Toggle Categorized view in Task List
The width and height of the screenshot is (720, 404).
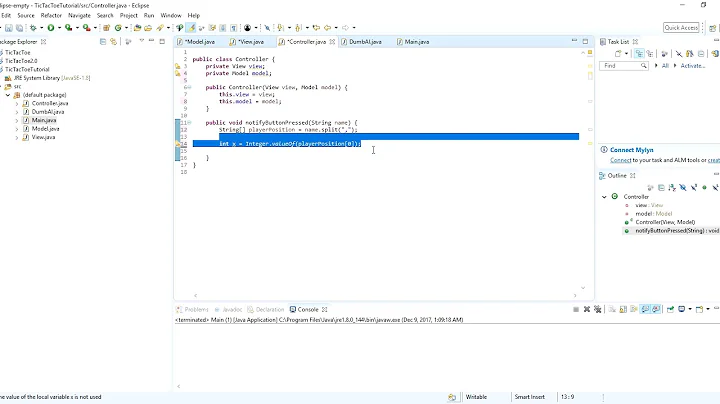639,54
